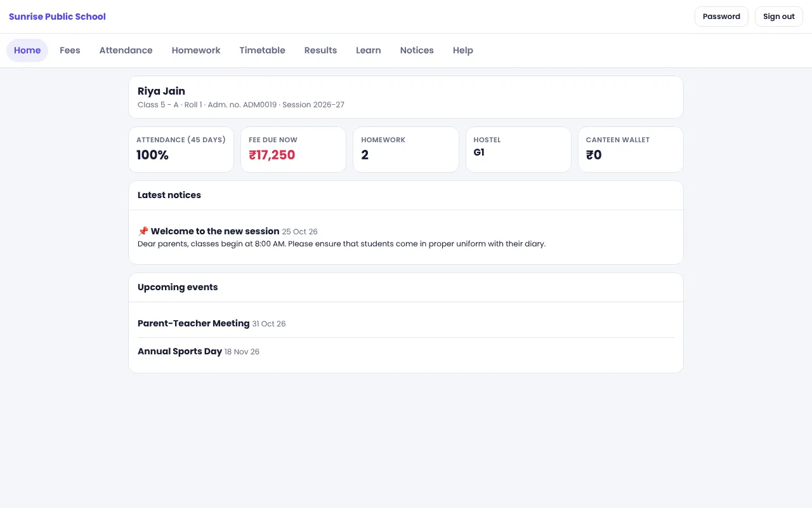812x508 pixels.
Task: Click the Latest notices heading
Action: click(x=169, y=195)
